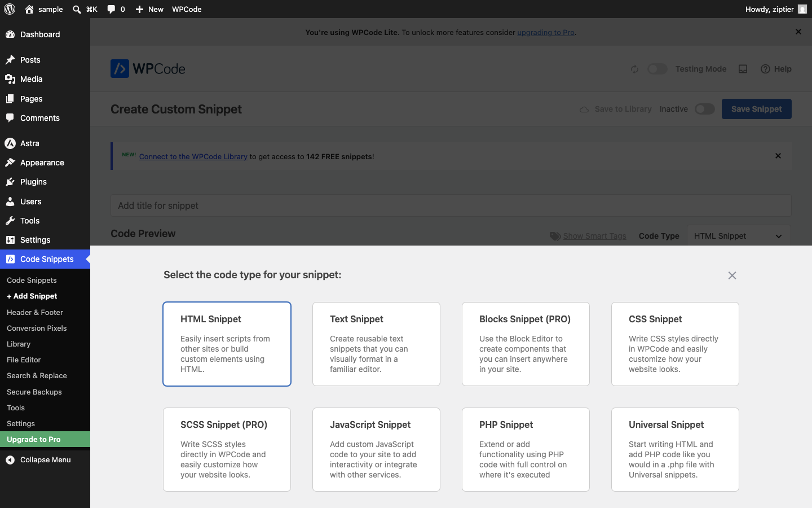This screenshot has width=812, height=508.
Task: Select the CSS Snippet card
Action: (675, 344)
